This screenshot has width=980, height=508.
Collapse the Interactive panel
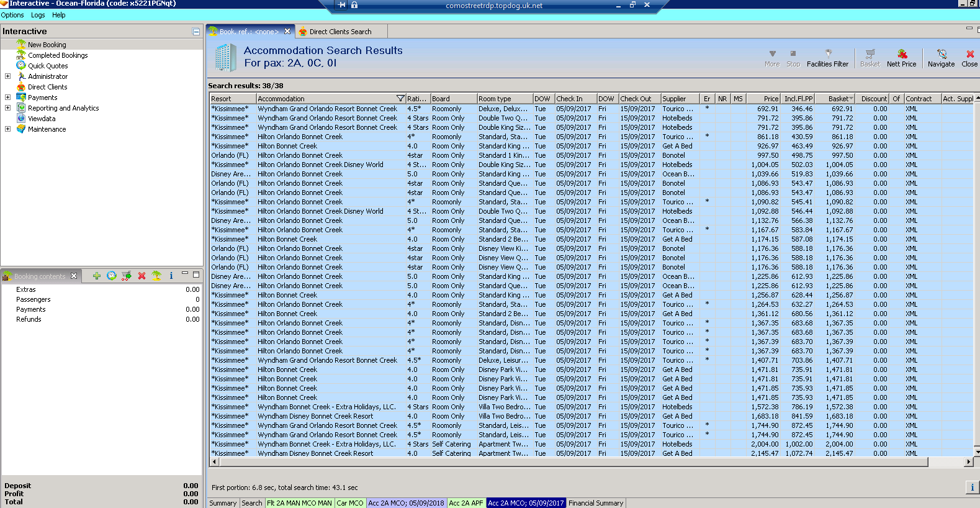click(196, 32)
